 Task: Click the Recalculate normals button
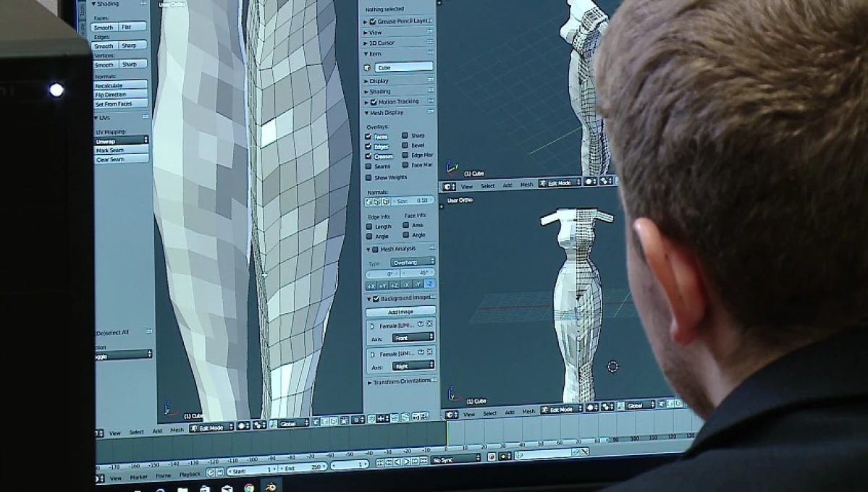[x=120, y=85]
